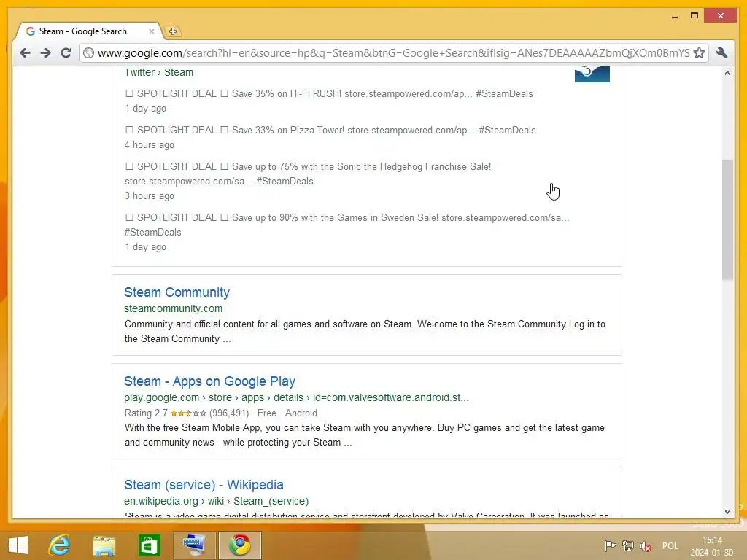This screenshot has width=747, height=560.
Task: Open a new tab with the plus button
Action: click(172, 31)
